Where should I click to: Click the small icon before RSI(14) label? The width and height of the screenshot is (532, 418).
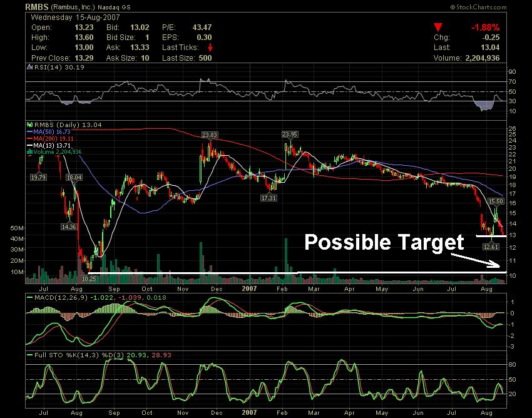(30, 67)
